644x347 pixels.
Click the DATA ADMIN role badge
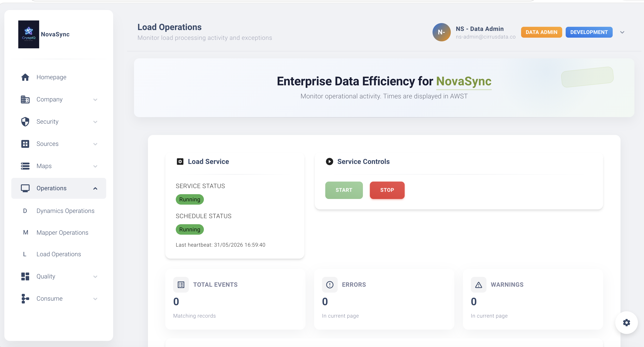coord(541,32)
